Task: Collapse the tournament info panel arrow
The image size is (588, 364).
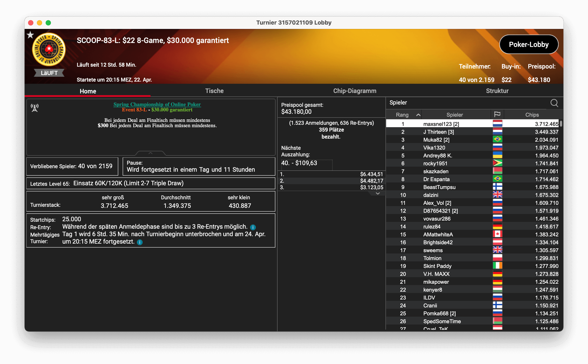Action: pos(151,153)
